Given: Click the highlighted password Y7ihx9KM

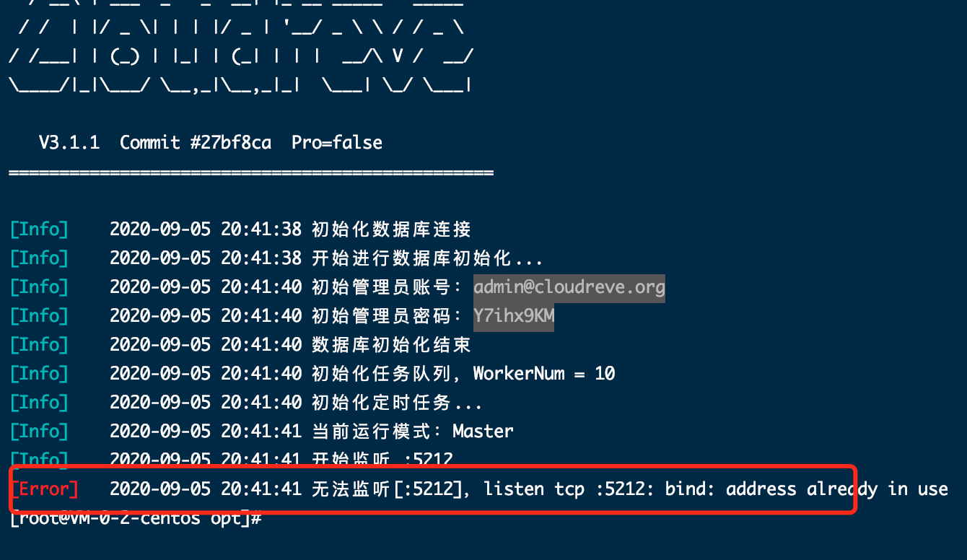Looking at the screenshot, I should pos(513,316).
